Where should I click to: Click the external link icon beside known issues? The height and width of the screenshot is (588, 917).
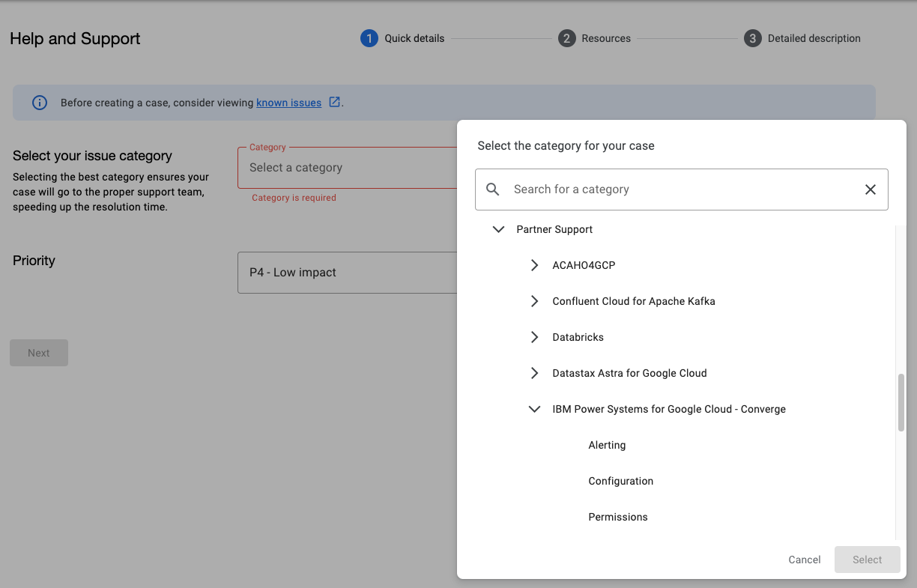click(335, 102)
